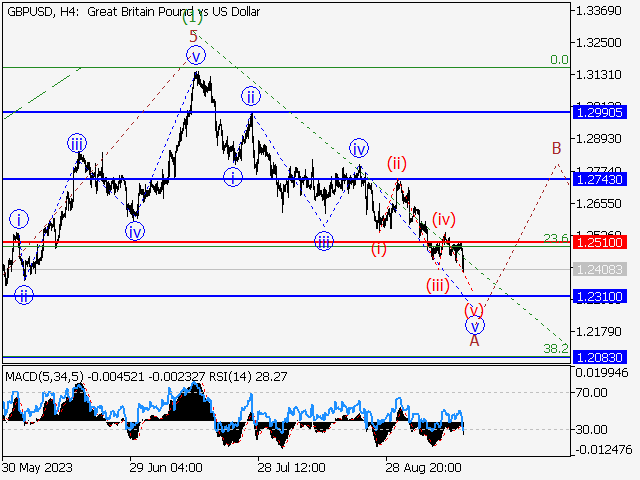Select the blue 1.27430 price level label

click(x=600, y=179)
